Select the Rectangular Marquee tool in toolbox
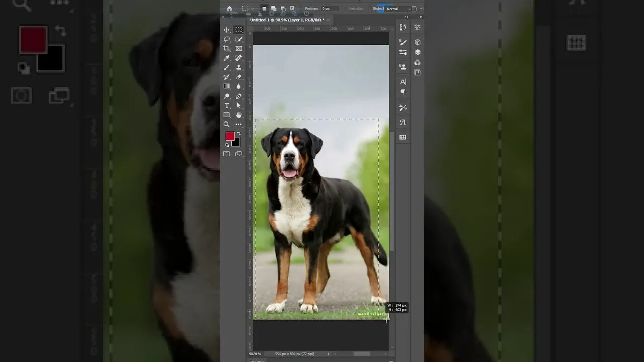 239,30
